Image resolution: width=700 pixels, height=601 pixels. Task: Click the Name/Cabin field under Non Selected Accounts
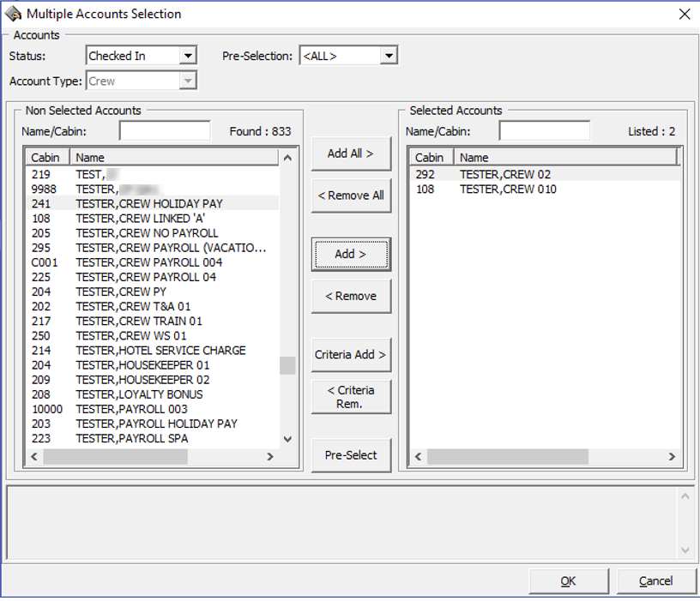pos(164,130)
